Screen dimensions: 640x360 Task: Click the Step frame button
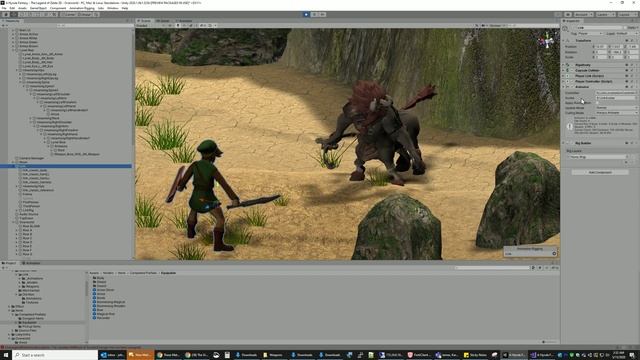(322, 14)
